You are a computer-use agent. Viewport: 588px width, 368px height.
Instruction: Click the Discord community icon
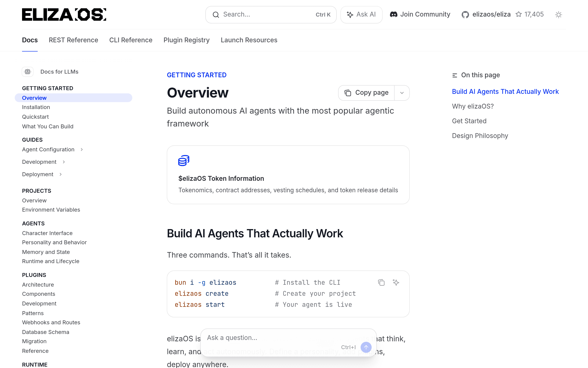(394, 14)
